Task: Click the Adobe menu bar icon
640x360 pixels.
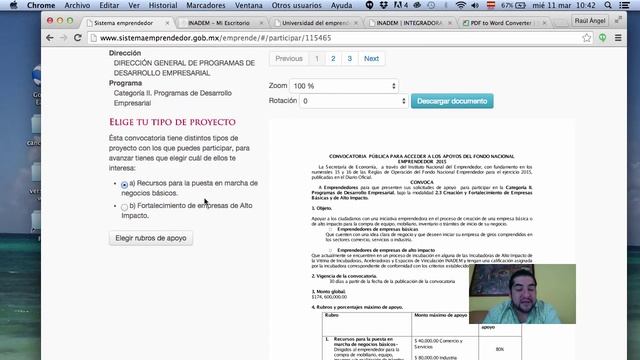Action: point(400,5)
